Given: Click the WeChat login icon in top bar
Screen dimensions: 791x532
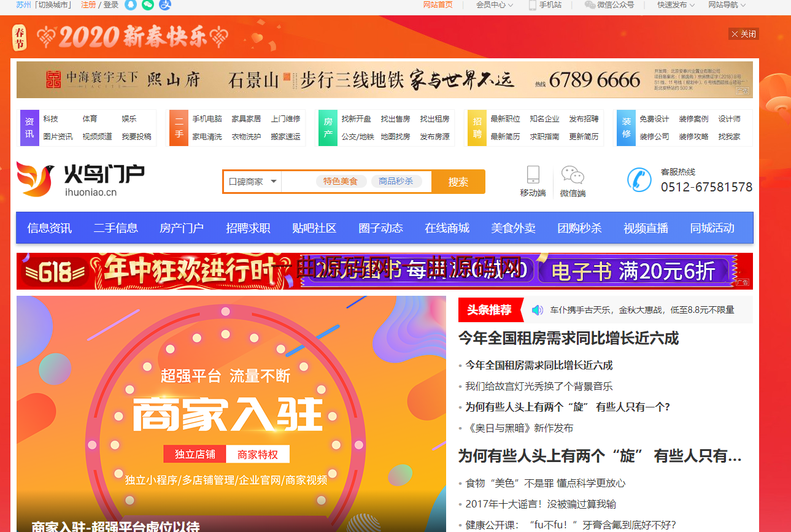Looking at the screenshot, I should (x=147, y=5).
